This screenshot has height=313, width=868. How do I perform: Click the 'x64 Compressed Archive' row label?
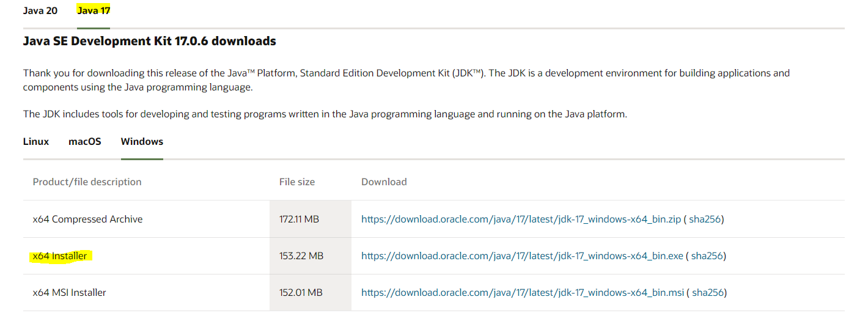coord(87,219)
